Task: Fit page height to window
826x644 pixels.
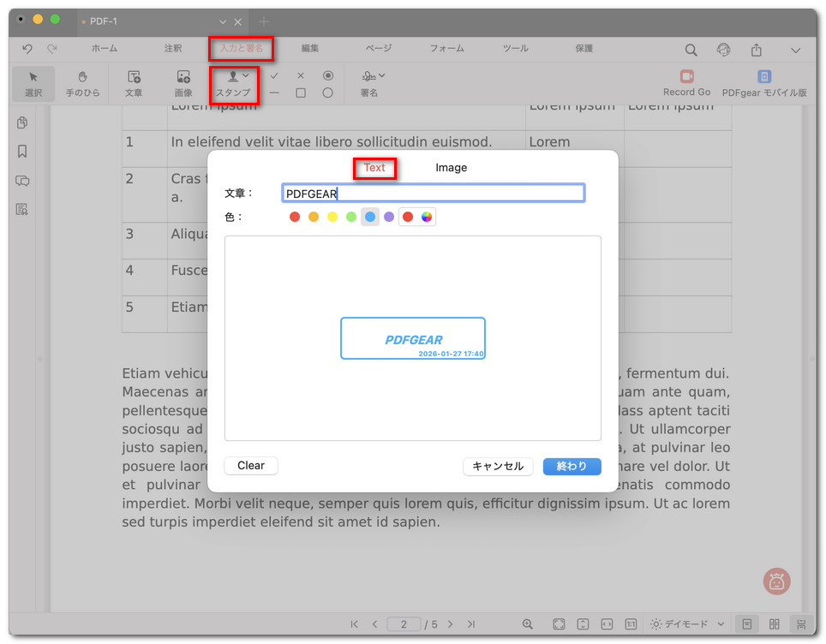Action: (584, 624)
